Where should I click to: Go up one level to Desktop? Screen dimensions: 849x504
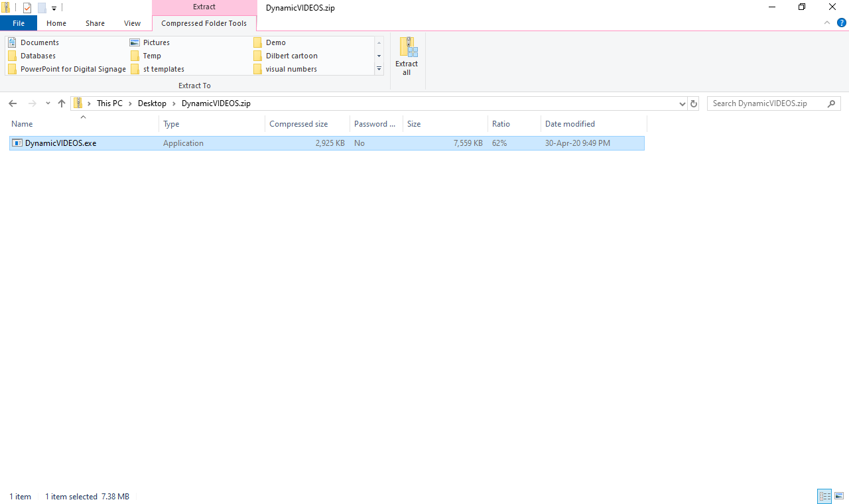click(62, 103)
